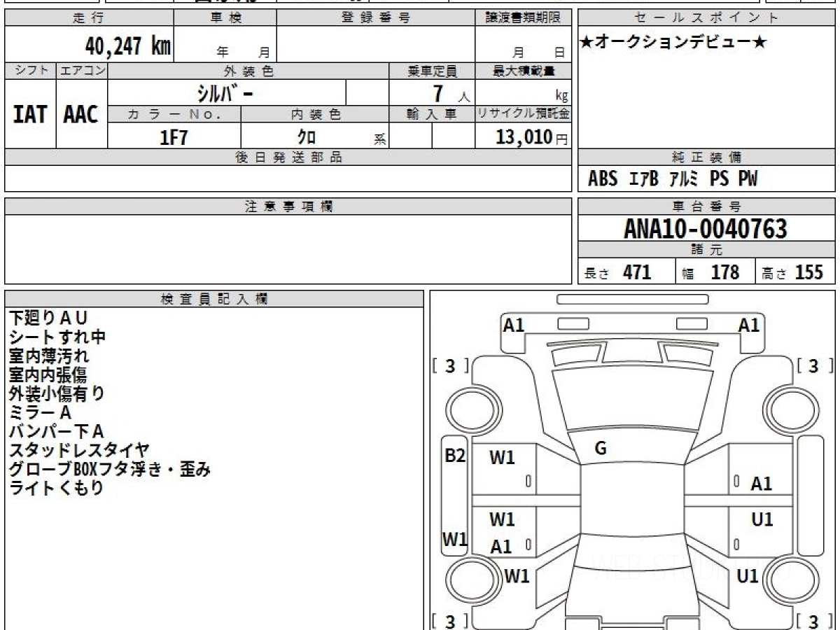This screenshot has width=840, height=630.
Task: Select note グローブBOXフタ浮き・歪み
Action: click(110, 469)
